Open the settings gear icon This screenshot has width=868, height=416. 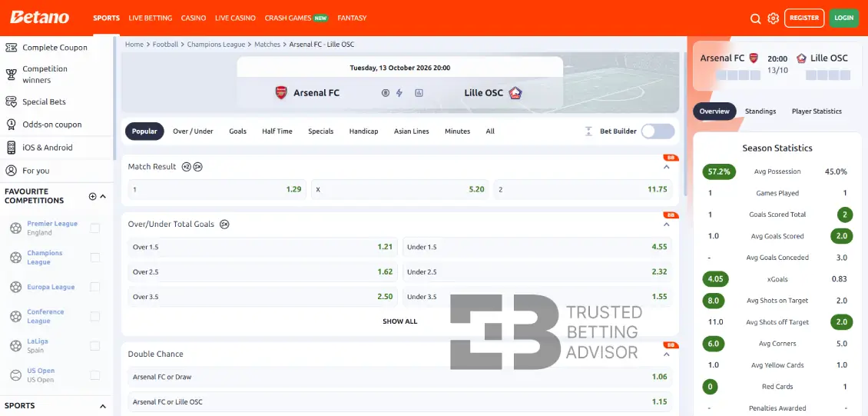coord(774,18)
